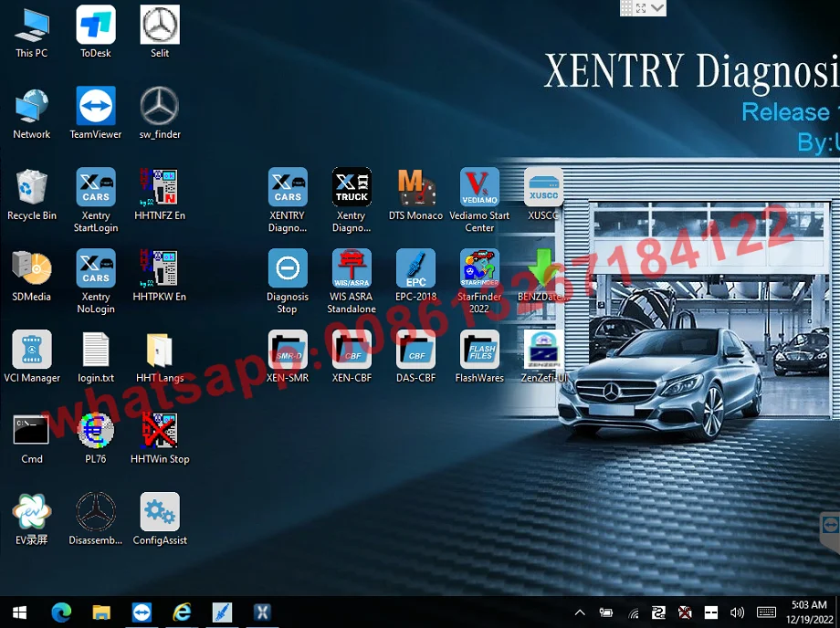Launch Xentry StartLogin diagnostic shortcut
Viewport: 840px width, 628px height.
[95, 188]
